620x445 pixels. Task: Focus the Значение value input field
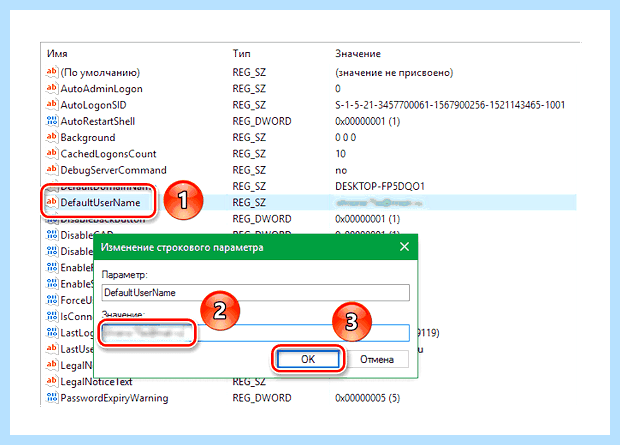point(255,333)
